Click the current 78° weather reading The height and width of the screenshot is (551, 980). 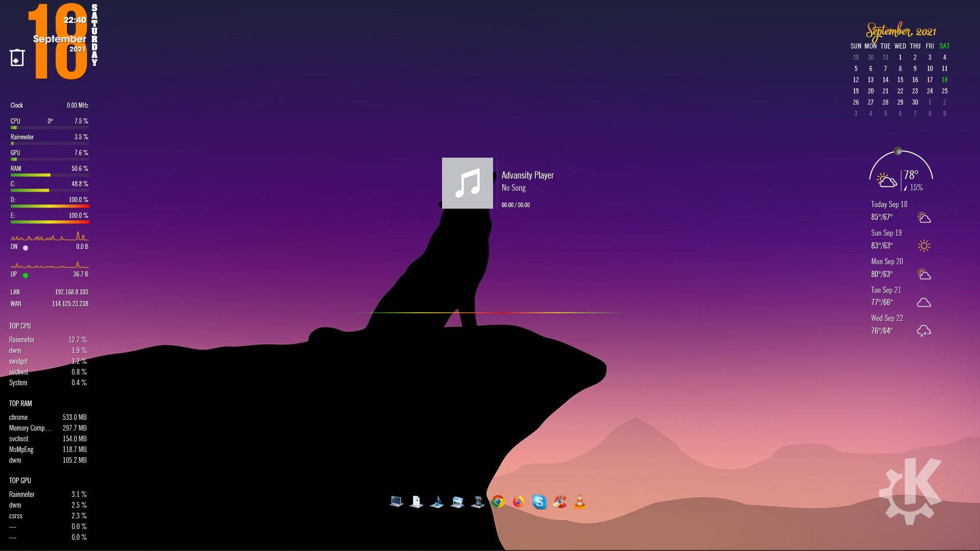click(911, 175)
